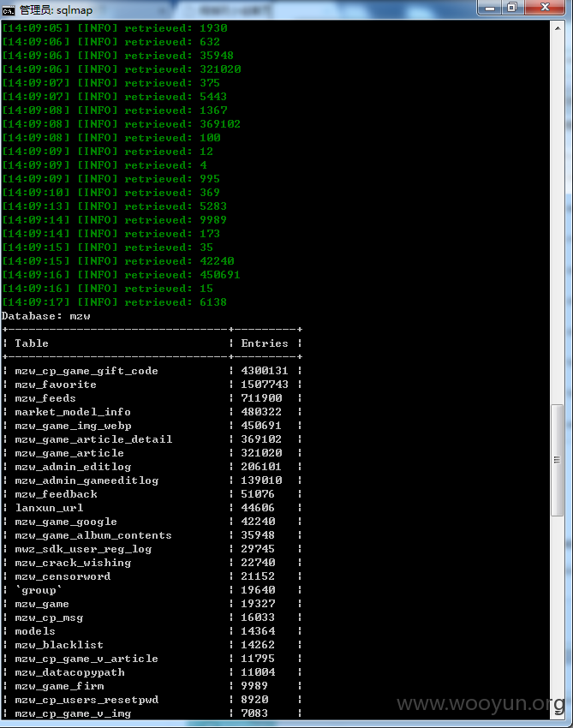Select table name mzw_cp_game_v_article
Screen dimensions: 573x728
pos(87,659)
